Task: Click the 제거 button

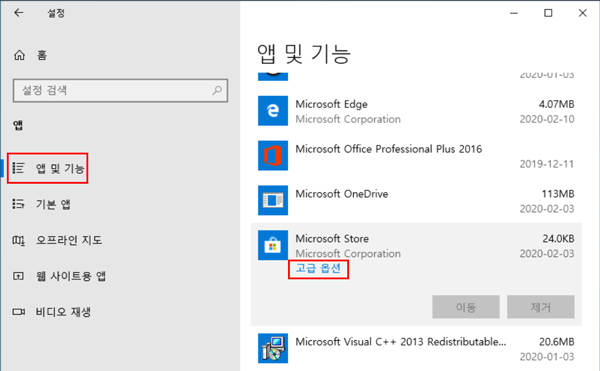Action: coord(541,307)
